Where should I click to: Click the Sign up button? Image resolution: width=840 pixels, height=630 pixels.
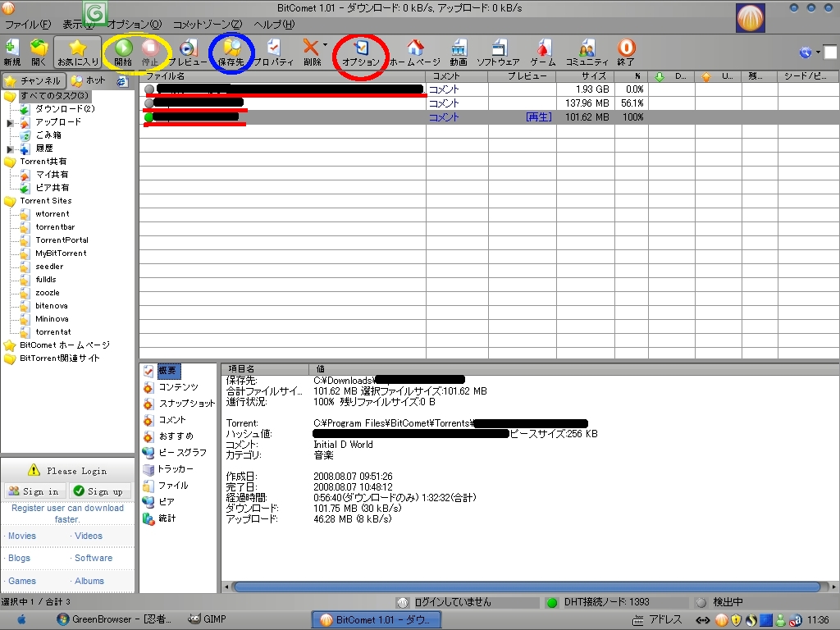pos(101,491)
